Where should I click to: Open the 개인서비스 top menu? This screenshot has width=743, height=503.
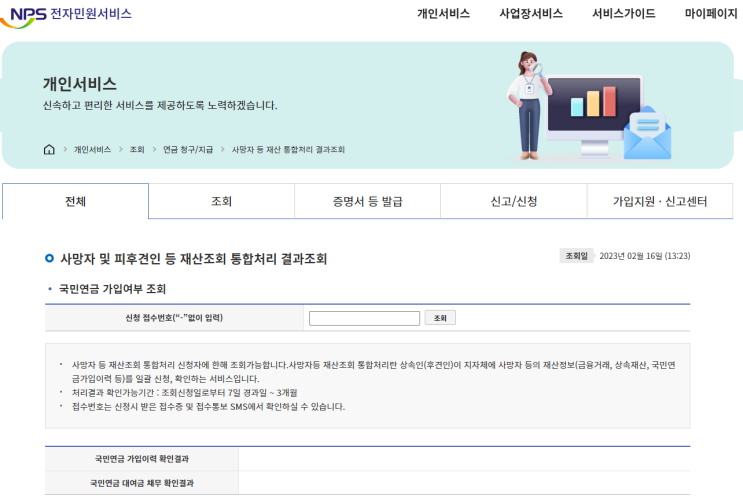pos(443,14)
